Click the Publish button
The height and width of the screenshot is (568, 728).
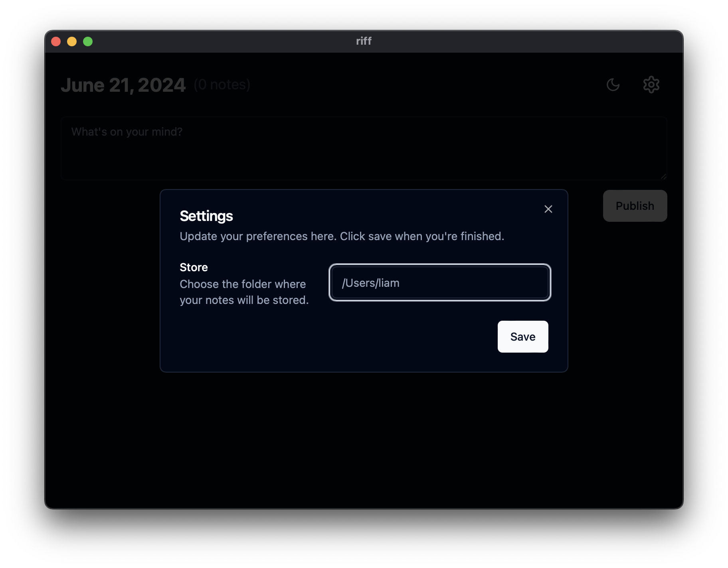point(635,206)
